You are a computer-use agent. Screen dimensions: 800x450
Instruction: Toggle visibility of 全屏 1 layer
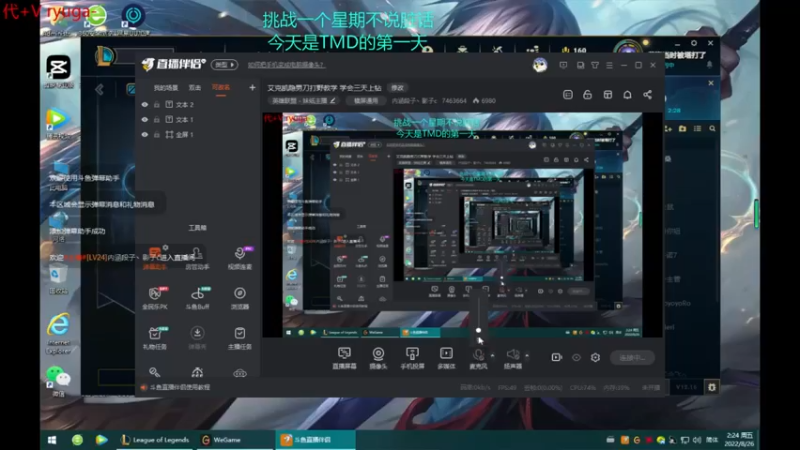coord(145,135)
